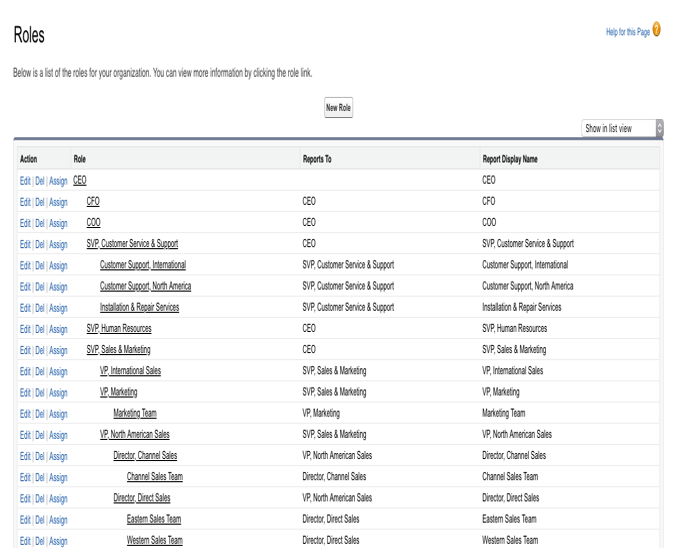The image size is (673, 558).
Task: Click Report Display Name cell reading COO
Action: [x=489, y=222]
